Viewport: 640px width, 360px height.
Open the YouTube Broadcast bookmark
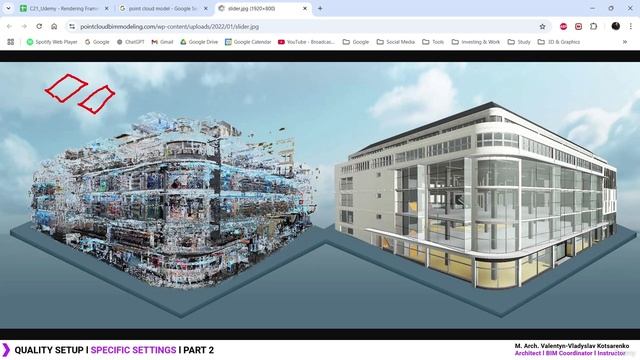306,42
